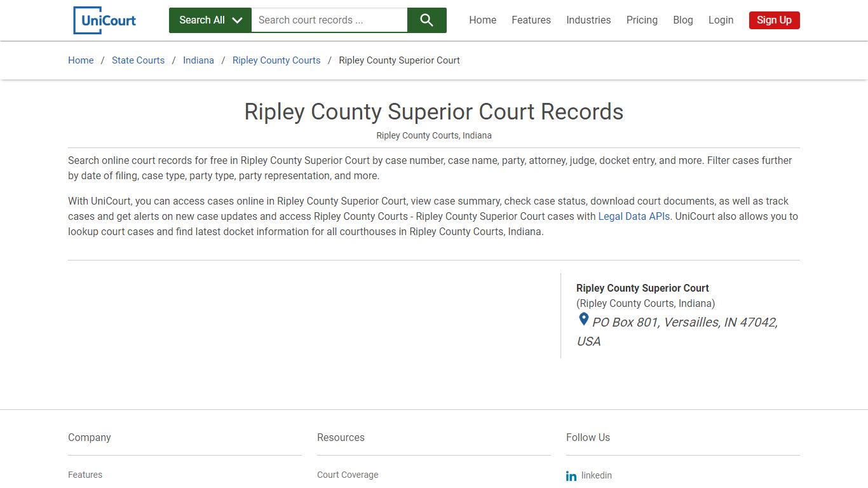
Task: Click the PO Box 801 Versailles address
Action: click(677, 332)
